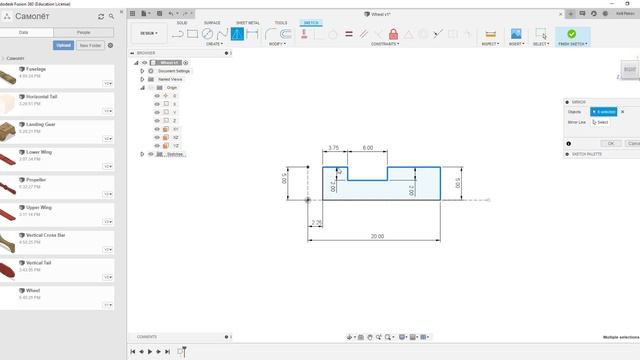Switch to the Data tab
Viewport: 640px width, 360px height.
click(x=24, y=32)
